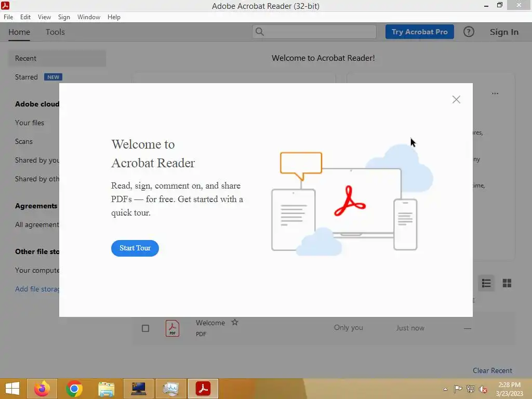Open the Windows Start button
Screen dimensions: 532x399
[12, 389]
